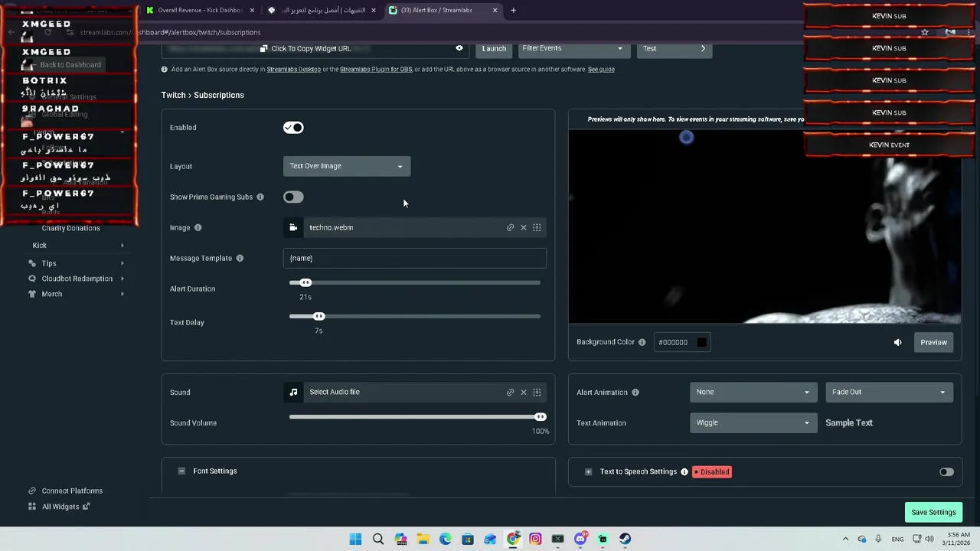Open the media gallery grid icon in the Sound row
The height and width of the screenshot is (551, 980).
click(537, 392)
